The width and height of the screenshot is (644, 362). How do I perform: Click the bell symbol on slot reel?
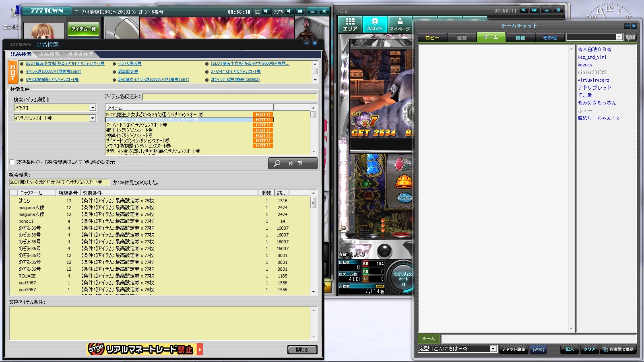(x=404, y=182)
